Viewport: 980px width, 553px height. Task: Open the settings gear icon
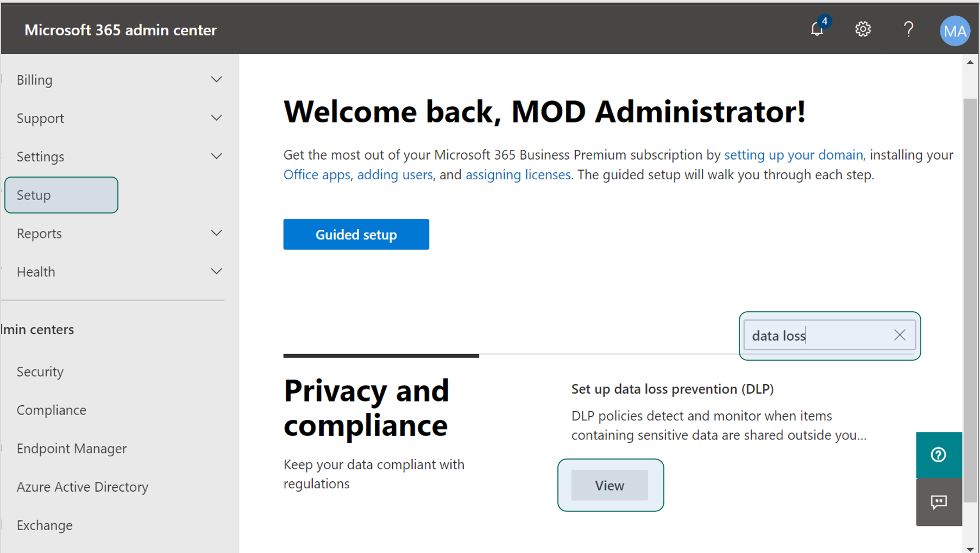[x=863, y=29]
